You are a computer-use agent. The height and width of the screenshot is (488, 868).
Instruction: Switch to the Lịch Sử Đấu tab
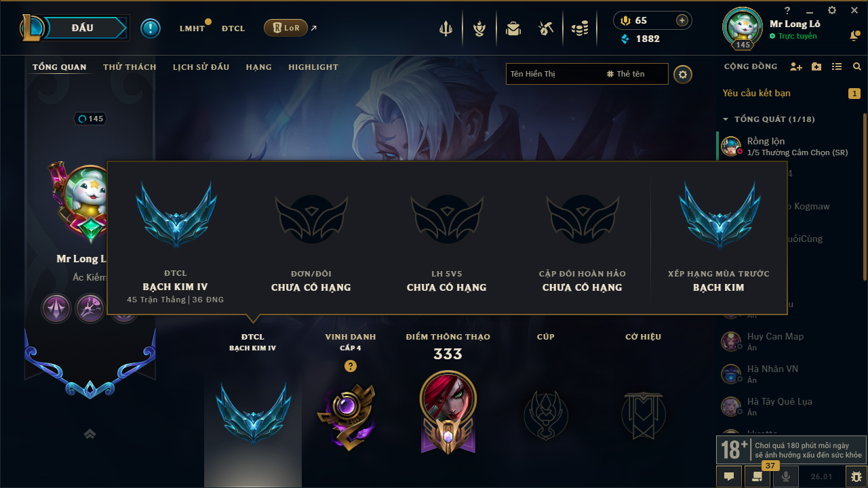[201, 67]
